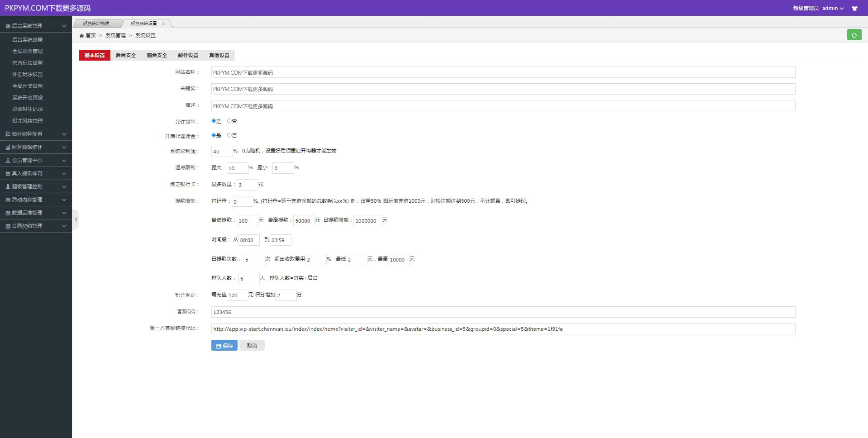Close the 后台系统设置 tab with its x
Image resolution: width=868 pixels, height=438 pixels.
[163, 24]
